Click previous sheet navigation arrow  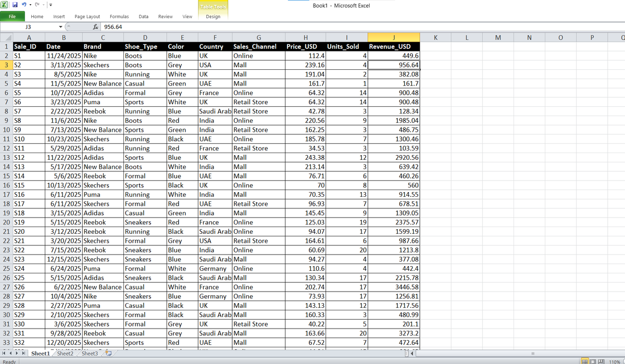[x=10, y=354]
